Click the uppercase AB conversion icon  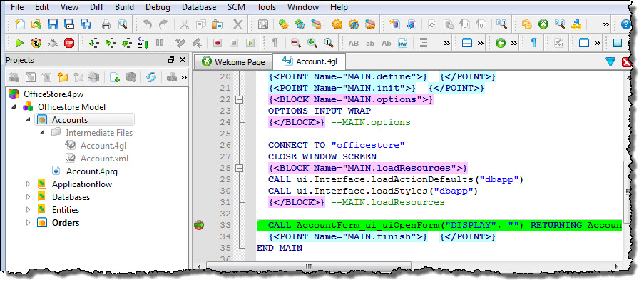pos(354,43)
